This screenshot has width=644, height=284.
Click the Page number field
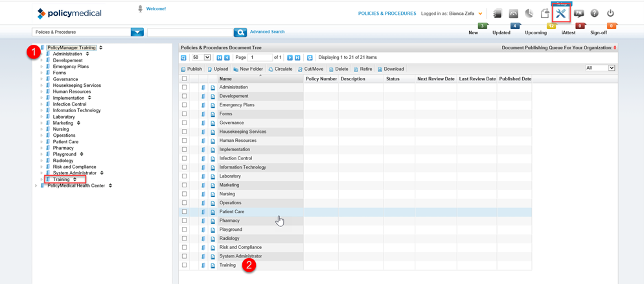(x=260, y=58)
